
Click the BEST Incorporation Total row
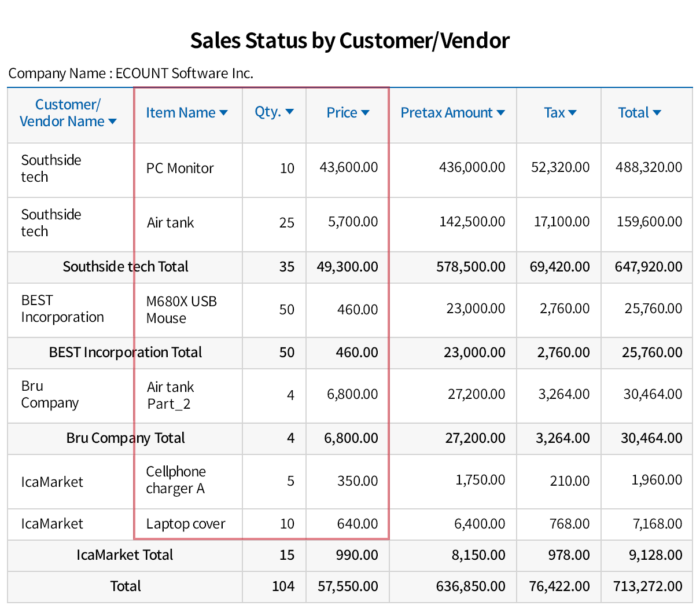(126, 353)
